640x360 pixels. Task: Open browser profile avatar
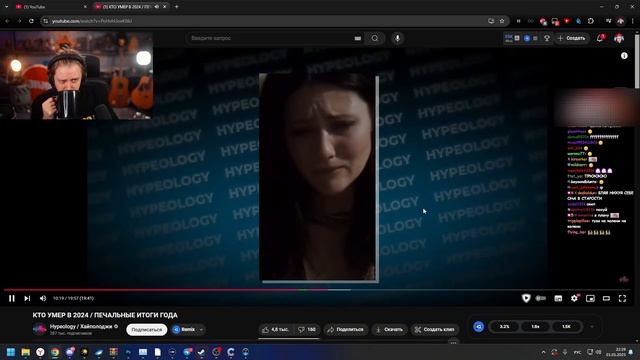(620, 21)
